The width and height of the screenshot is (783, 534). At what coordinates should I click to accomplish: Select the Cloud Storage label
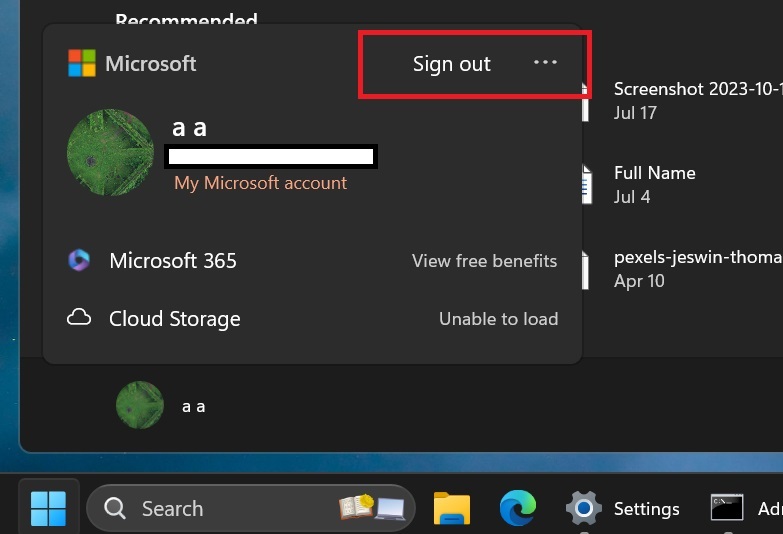point(175,319)
